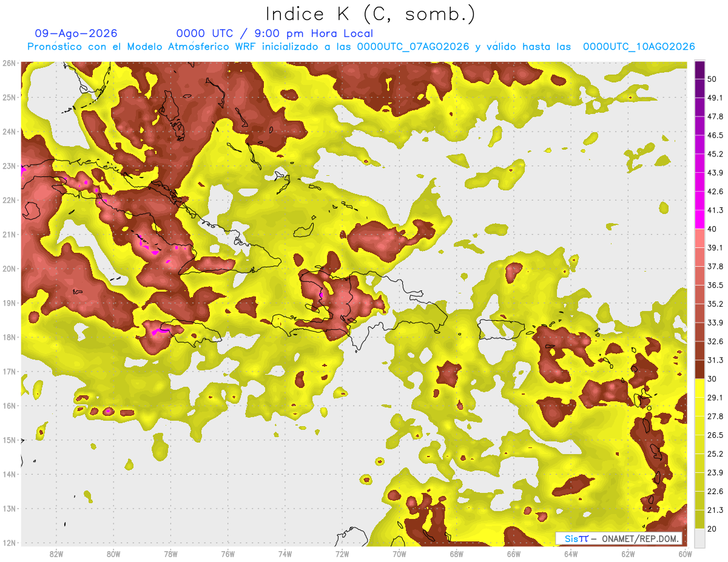The width and height of the screenshot is (728, 562).
Task: Click color scale value '39.1'
Action: pos(715,248)
